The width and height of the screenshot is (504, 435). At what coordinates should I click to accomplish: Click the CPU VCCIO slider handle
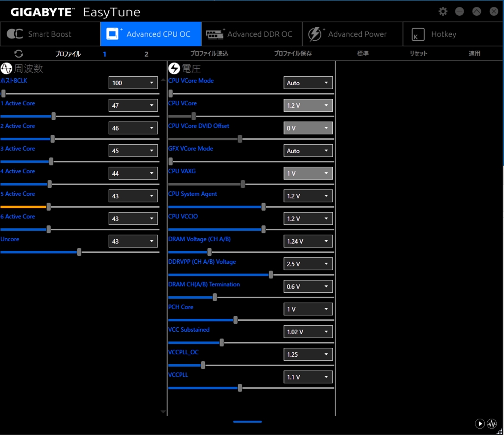tap(264, 229)
